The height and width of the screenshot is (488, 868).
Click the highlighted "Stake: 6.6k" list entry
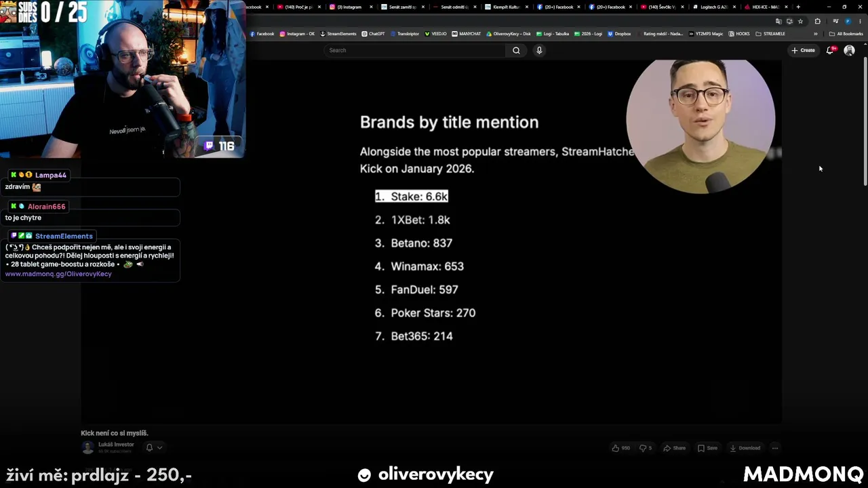412,197
